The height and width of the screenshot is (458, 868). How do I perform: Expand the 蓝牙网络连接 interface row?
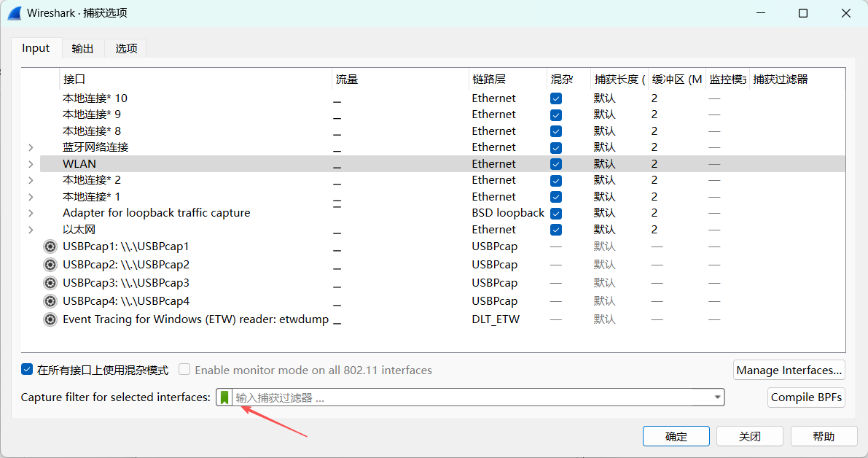click(x=31, y=148)
